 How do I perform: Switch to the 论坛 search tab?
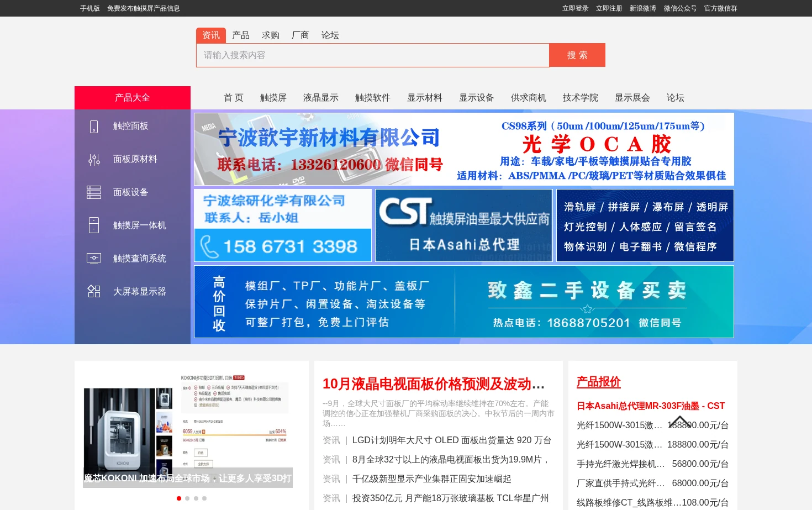(330, 35)
